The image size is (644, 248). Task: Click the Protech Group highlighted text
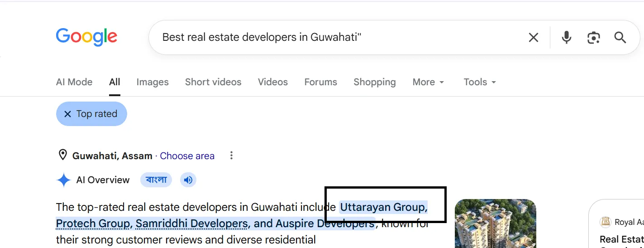94,224
